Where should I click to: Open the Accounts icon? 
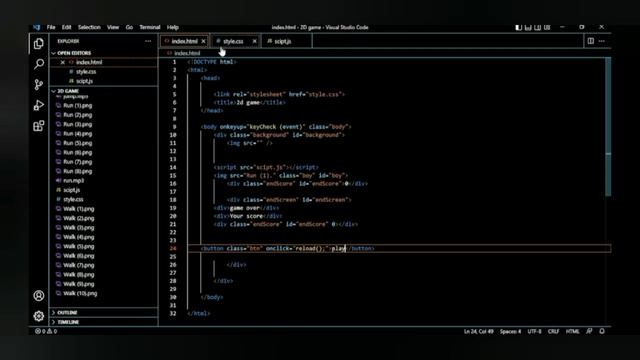39,296
